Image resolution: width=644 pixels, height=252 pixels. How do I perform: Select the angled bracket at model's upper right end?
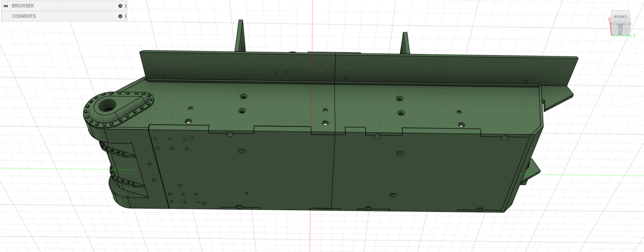(557, 97)
